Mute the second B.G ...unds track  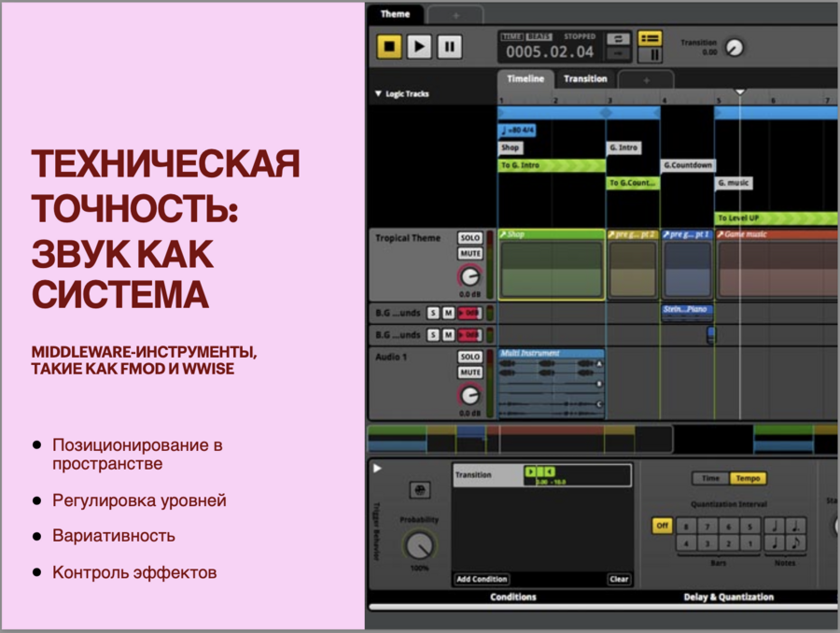(448, 335)
